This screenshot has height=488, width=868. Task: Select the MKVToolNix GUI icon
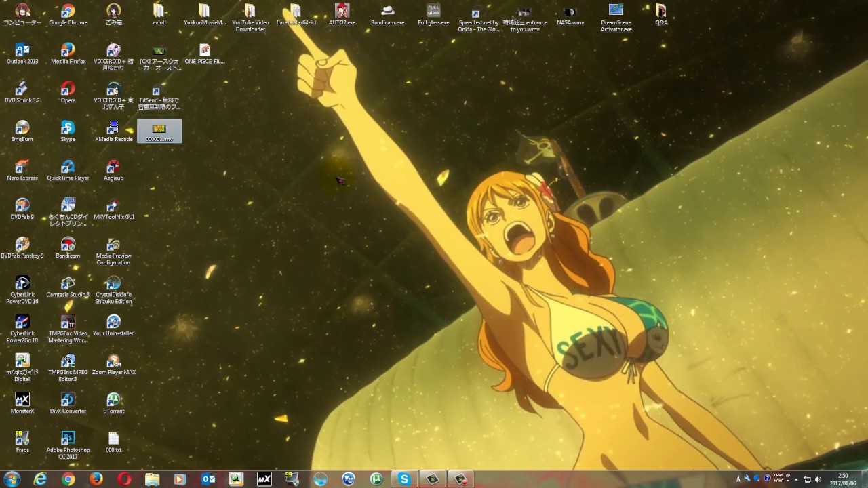113,208
